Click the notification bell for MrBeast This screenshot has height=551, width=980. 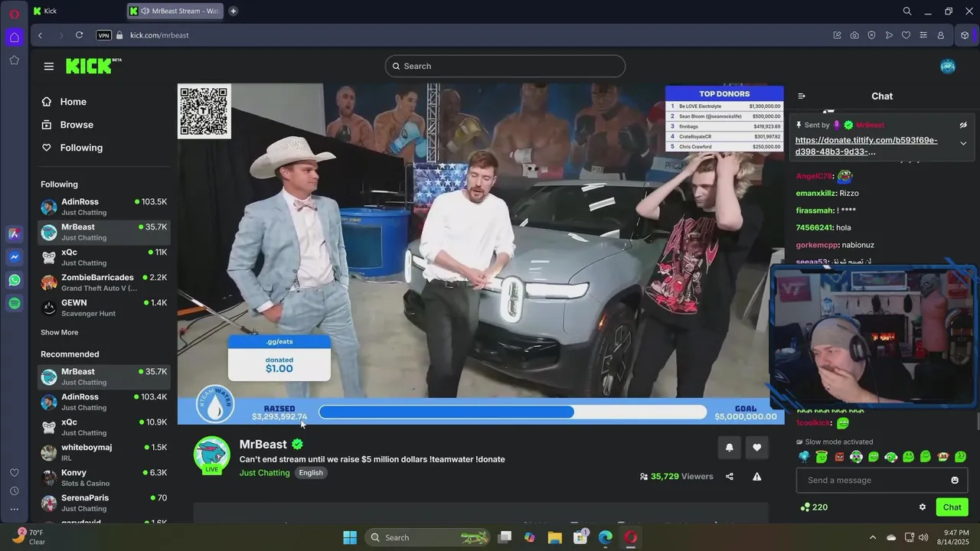[729, 448]
